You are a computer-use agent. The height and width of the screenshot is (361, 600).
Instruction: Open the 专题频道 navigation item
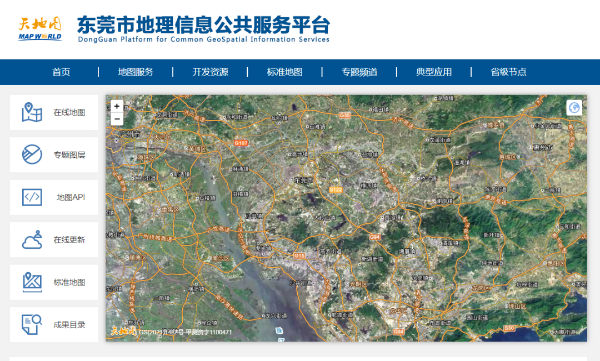click(359, 72)
